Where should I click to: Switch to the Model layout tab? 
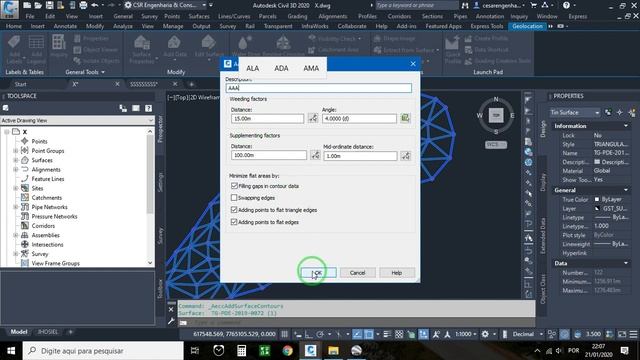[19, 332]
